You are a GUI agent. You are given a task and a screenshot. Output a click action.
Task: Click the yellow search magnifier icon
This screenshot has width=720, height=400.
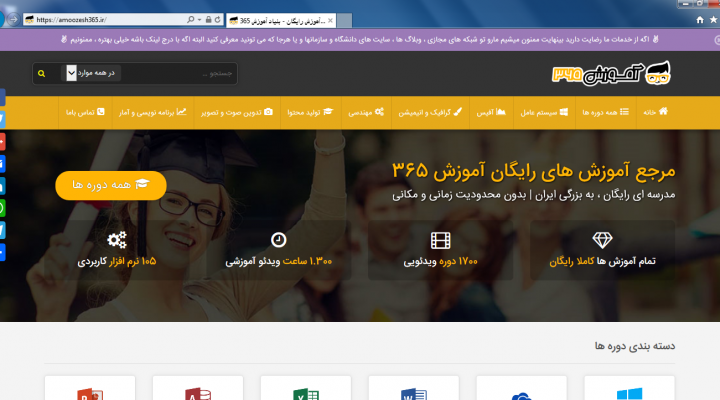[x=41, y=73]
